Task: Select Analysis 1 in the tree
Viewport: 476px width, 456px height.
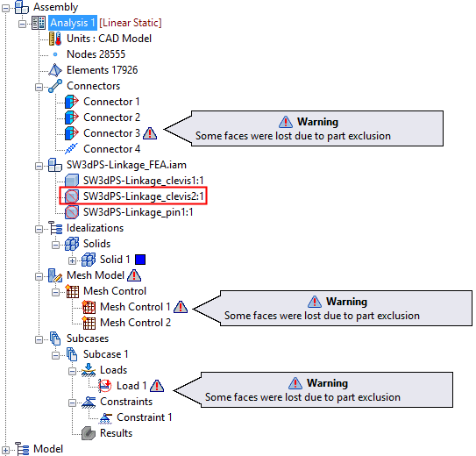Action: tap(73, 23)
